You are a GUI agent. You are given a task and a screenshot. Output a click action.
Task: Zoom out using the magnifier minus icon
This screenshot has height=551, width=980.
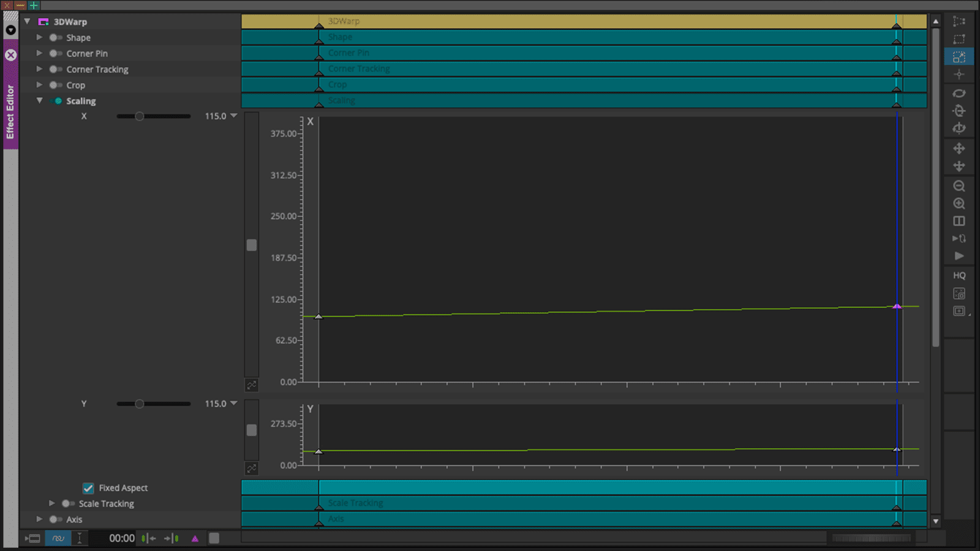click(x=959, y=186)
